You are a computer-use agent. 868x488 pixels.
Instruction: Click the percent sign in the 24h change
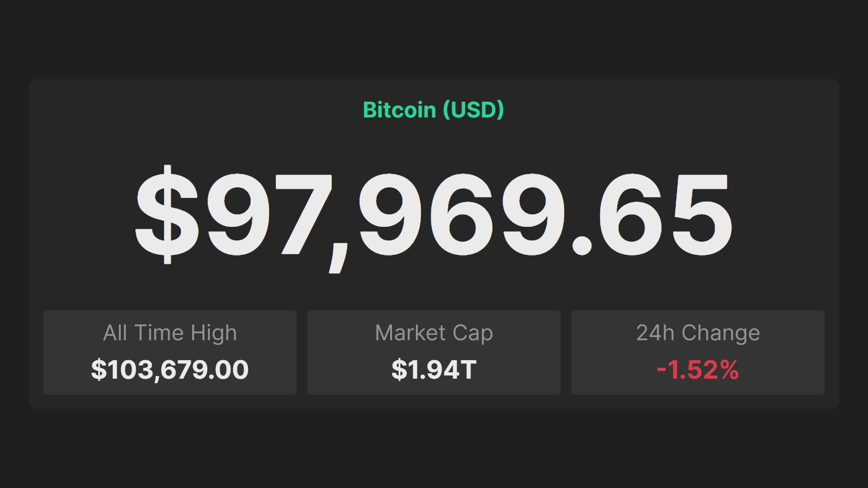coord(730,370)
